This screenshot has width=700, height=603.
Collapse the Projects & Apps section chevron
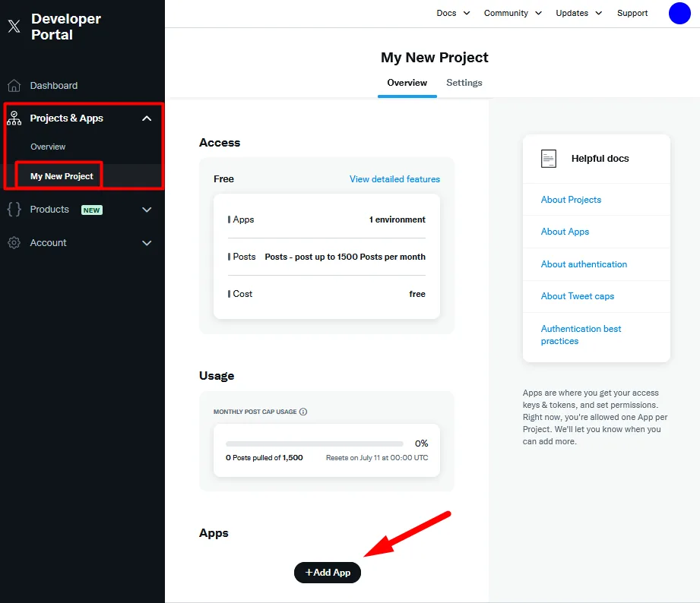click(x=147, y=118)
